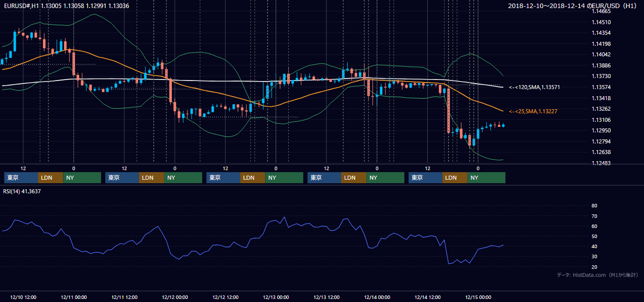
Task: Select the 12/14 12:00 time label
Action: (x=427, y=297)
